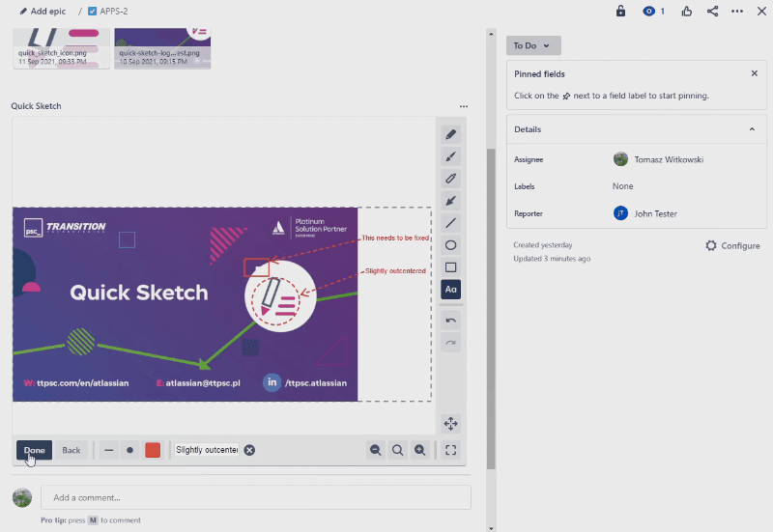Click the Add a comment field
Image resolution: width=773 pixels, height=532 pixels.
coord(256,497)
